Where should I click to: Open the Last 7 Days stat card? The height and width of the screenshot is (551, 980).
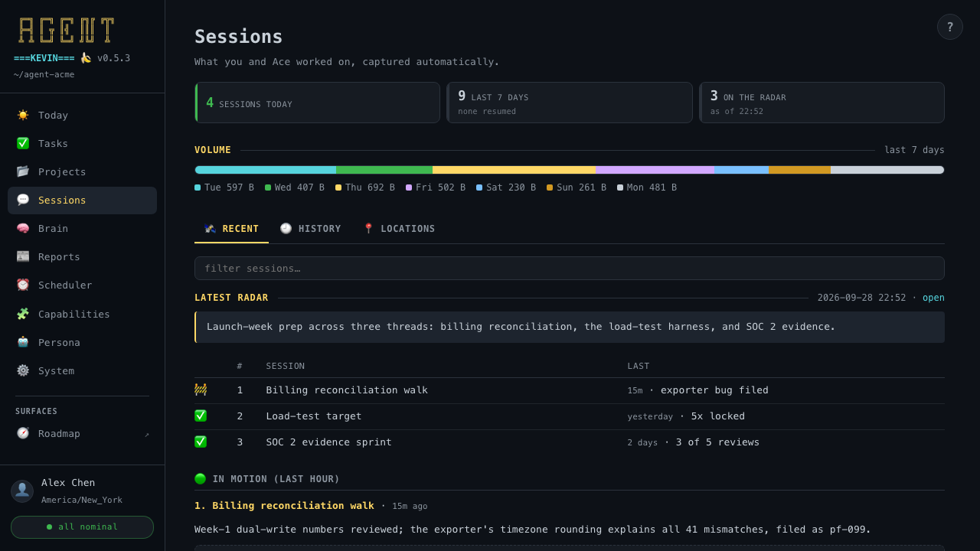(x=569, y=103)
